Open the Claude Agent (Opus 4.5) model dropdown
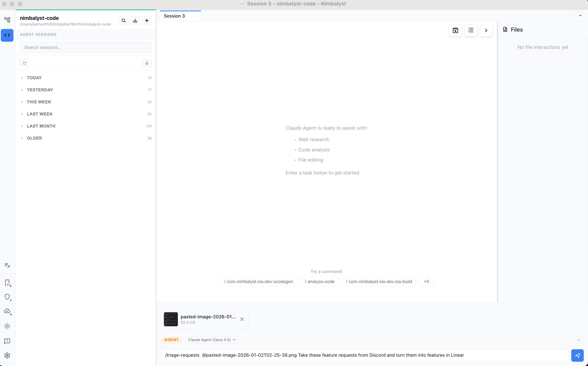588x366 pixels. coord(212,340)
